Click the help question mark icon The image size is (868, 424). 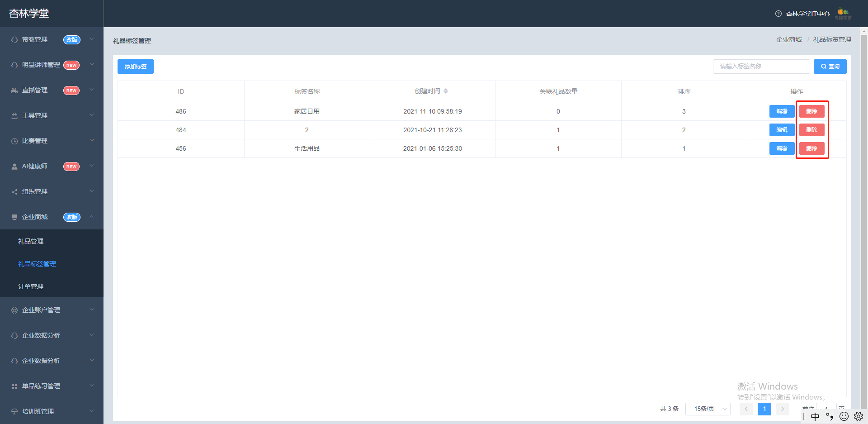coord(778,14)
